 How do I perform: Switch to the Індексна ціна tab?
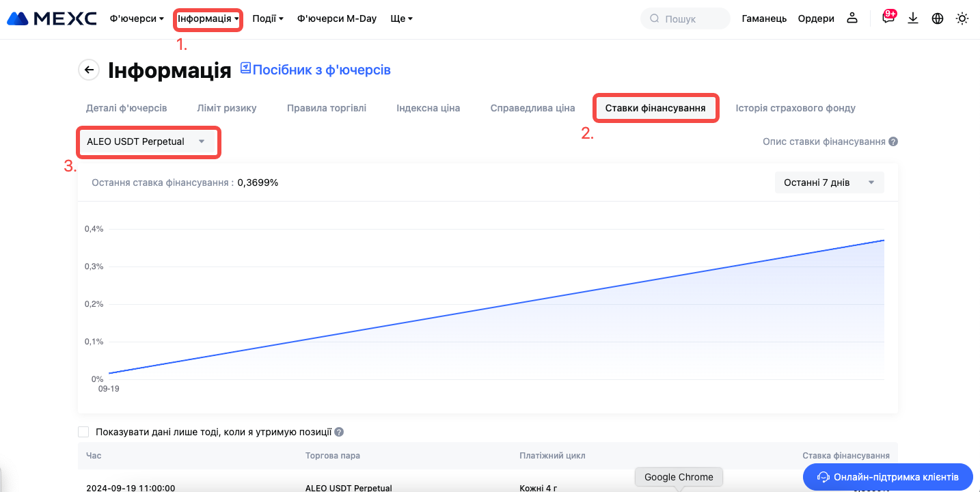pyautogui.click(x=428, y=108)
